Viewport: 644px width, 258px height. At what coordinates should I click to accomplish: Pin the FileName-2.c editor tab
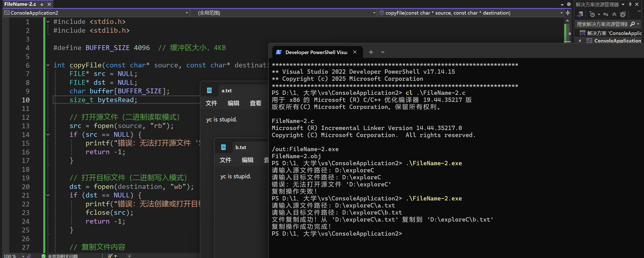(42, 4)
